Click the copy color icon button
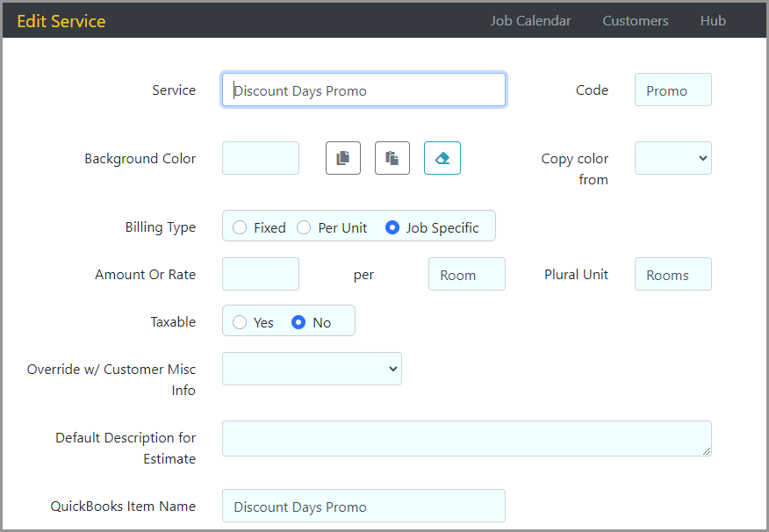Image resolution: width=769 pixels, height=532 pixels. pos(343,158)
